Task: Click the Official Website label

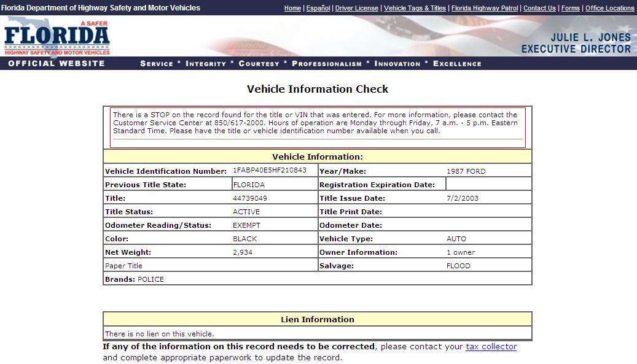Action: pos(57,63)
